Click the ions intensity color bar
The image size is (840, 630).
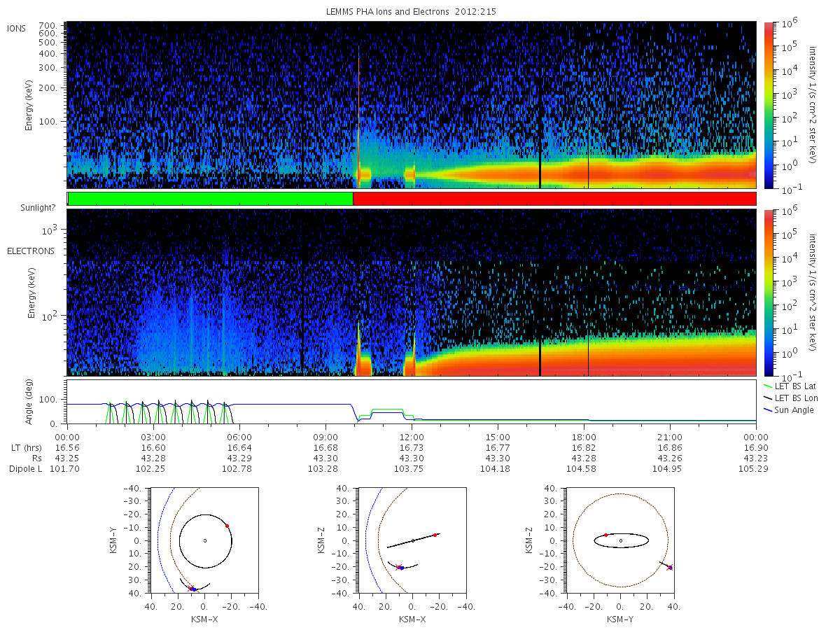tap(768, 105)
